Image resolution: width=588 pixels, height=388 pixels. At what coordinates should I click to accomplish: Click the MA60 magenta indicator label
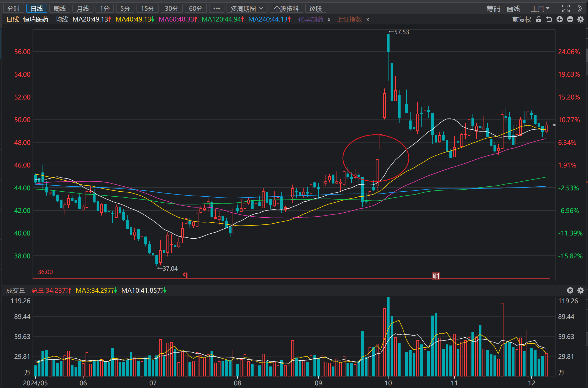pyautogui.click(x=178, y=19)
